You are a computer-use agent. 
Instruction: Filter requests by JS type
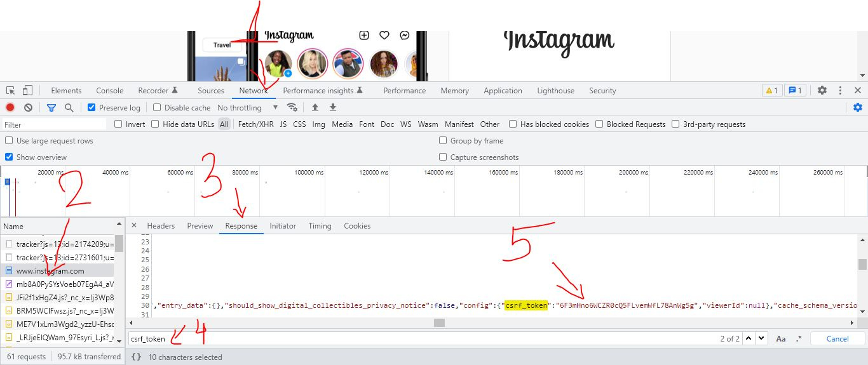283,124
